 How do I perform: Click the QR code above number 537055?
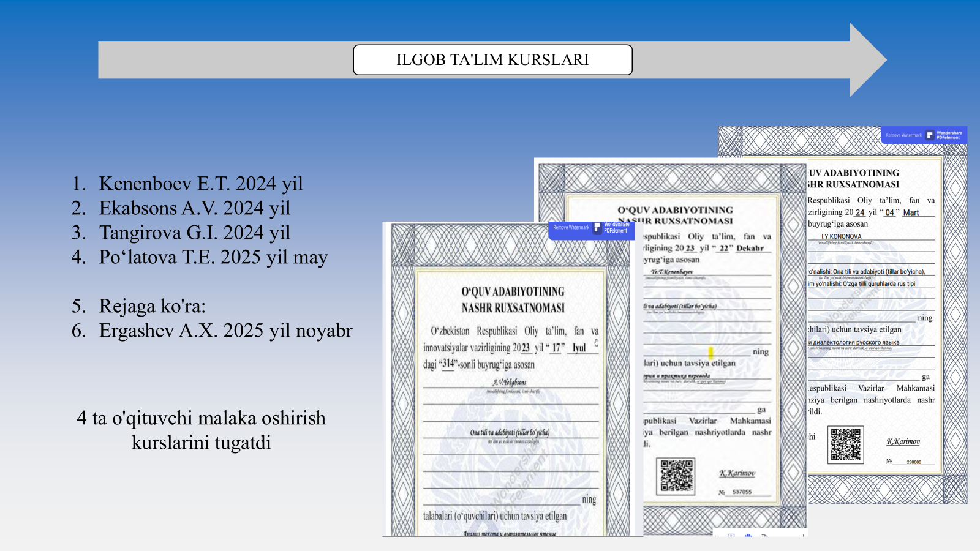coord(676,476)
